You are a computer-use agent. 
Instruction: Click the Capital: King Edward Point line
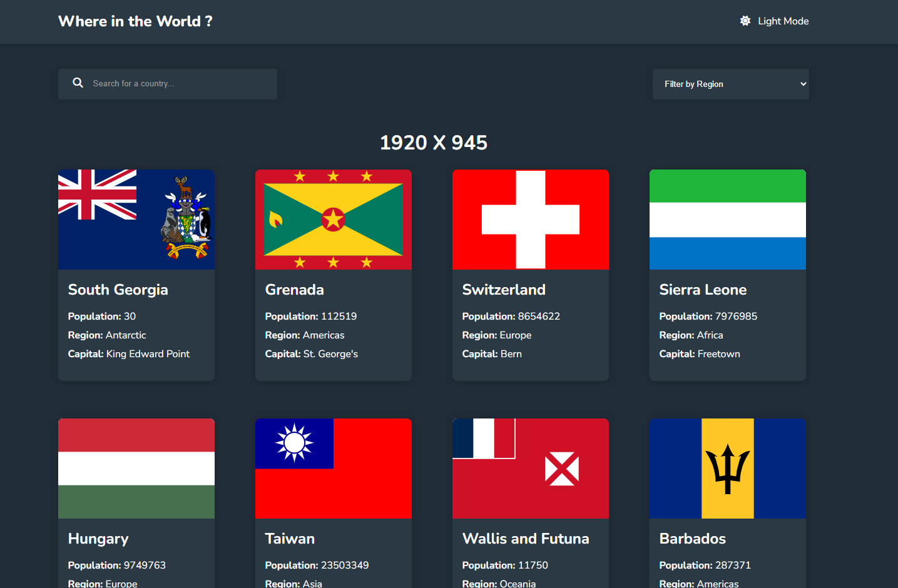(128, 354)
